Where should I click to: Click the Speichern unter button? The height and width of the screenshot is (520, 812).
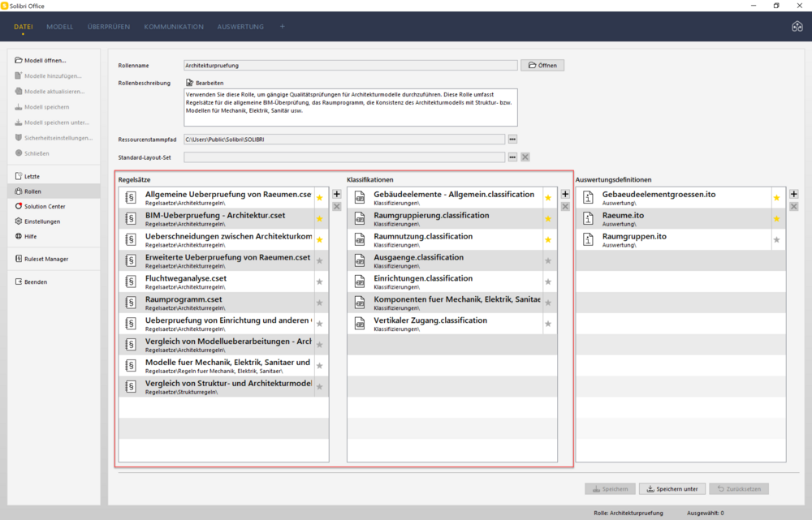click(x=672, y=488)
